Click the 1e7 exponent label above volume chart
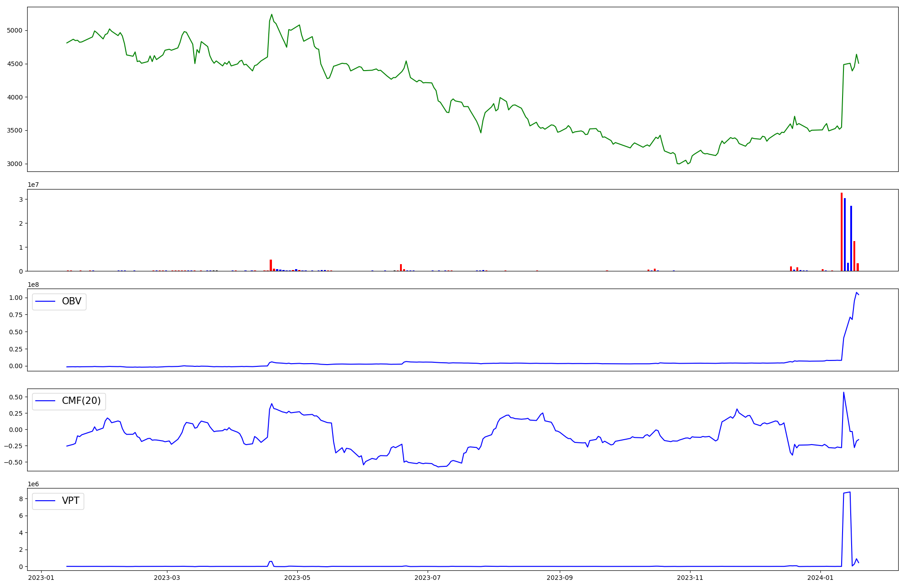 click(33, 185)
